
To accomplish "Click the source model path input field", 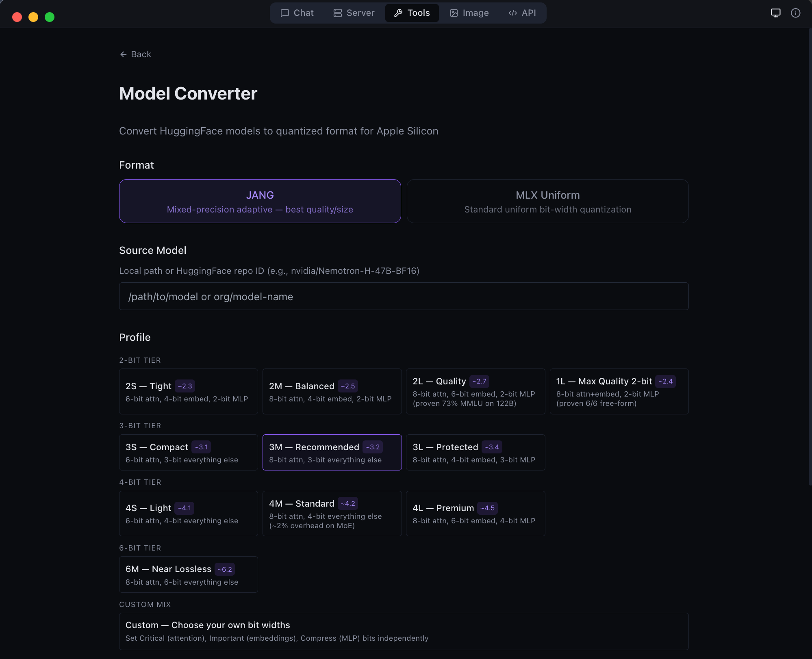I will coord(404,297).
